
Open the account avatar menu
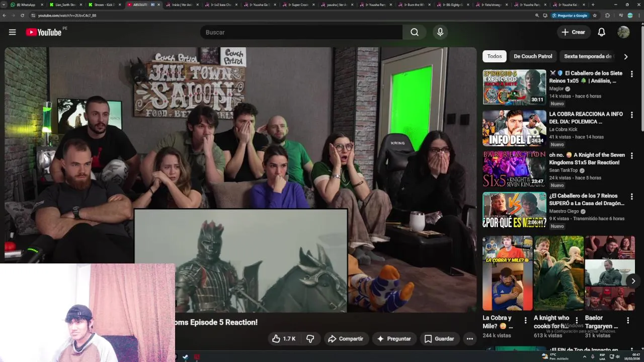click(x=623, y=32)
